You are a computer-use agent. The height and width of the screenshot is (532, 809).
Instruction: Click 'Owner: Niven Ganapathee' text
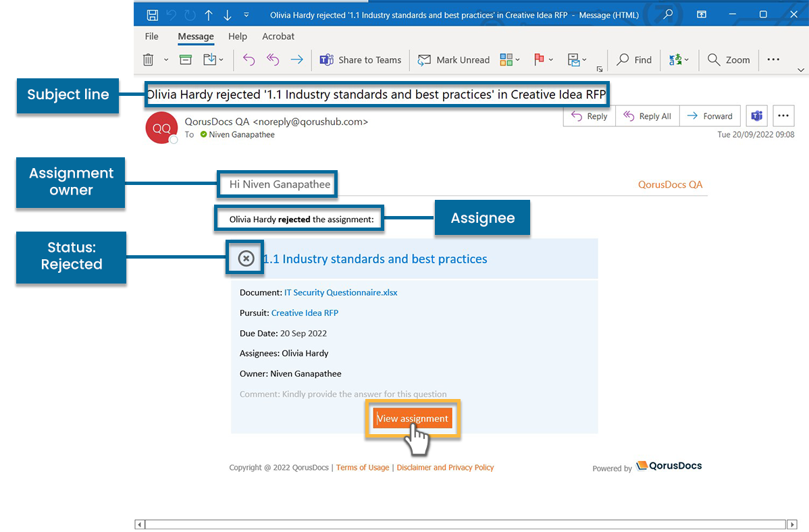click(290, 373)
